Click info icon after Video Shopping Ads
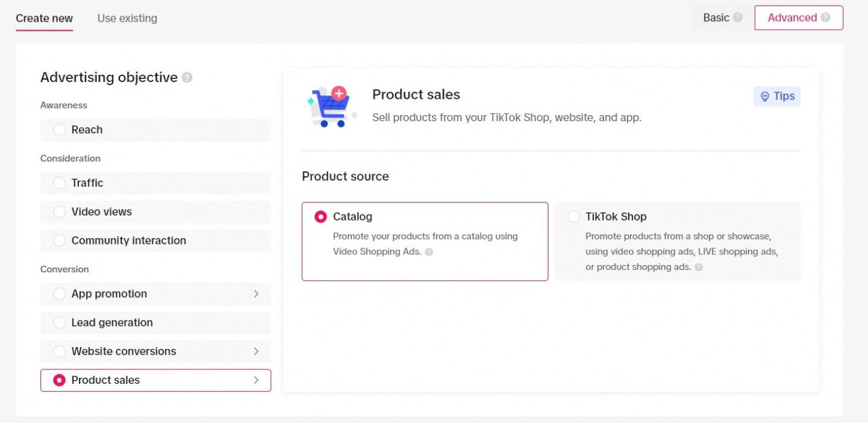The width and height of the screenshot is (868, 423). click(429, 252)
